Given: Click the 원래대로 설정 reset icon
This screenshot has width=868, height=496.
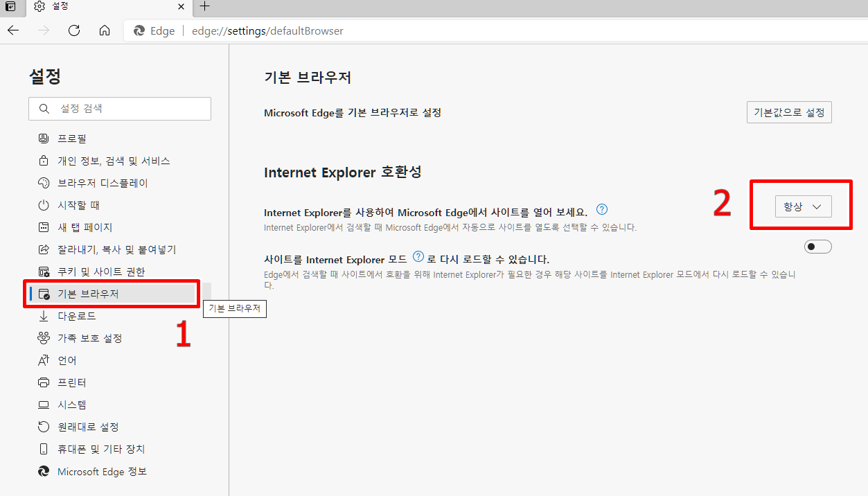Looking at the screenshot, I should point(44,427).
